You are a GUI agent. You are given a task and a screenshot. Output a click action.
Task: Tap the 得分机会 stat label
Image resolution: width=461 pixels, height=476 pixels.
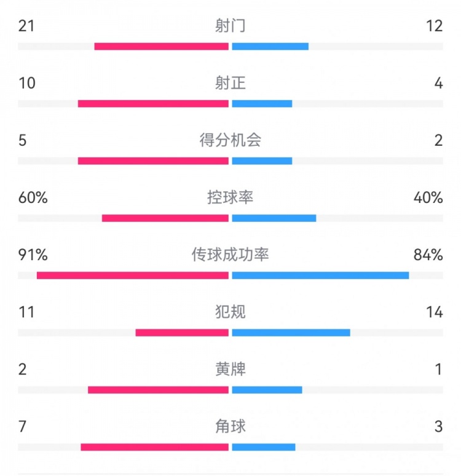(x=230, y=140)
